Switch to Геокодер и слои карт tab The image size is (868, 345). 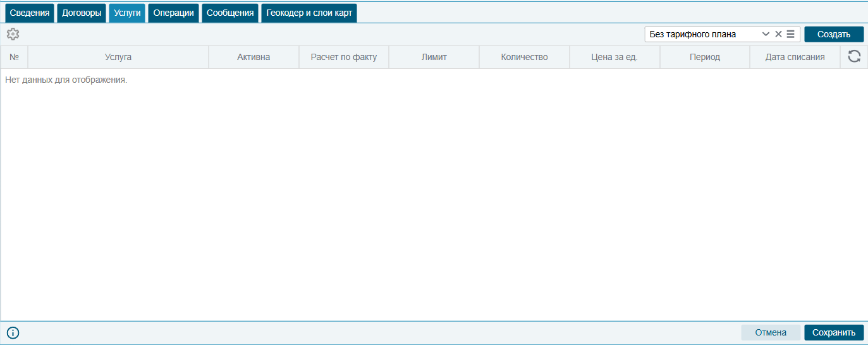coord(309,13)
